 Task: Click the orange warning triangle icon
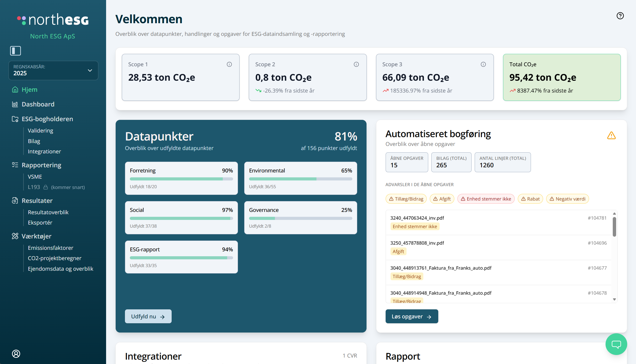click(611, 135)
